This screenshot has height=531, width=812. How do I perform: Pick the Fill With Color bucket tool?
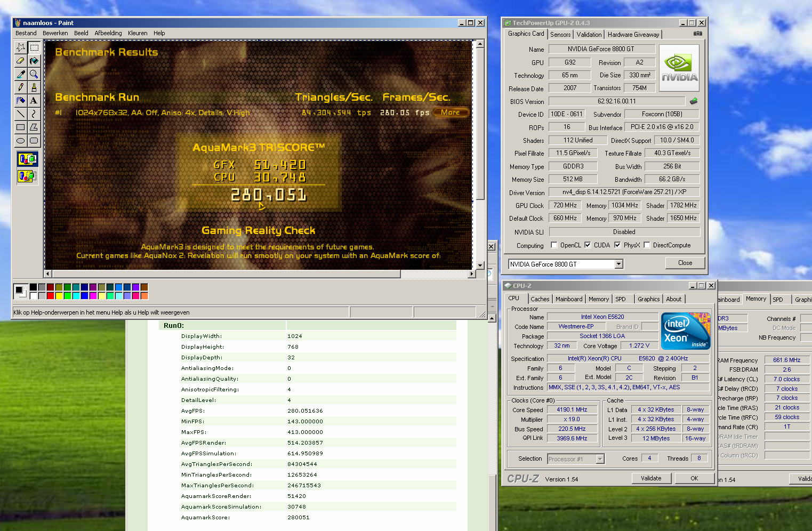[x=34, y=61]
